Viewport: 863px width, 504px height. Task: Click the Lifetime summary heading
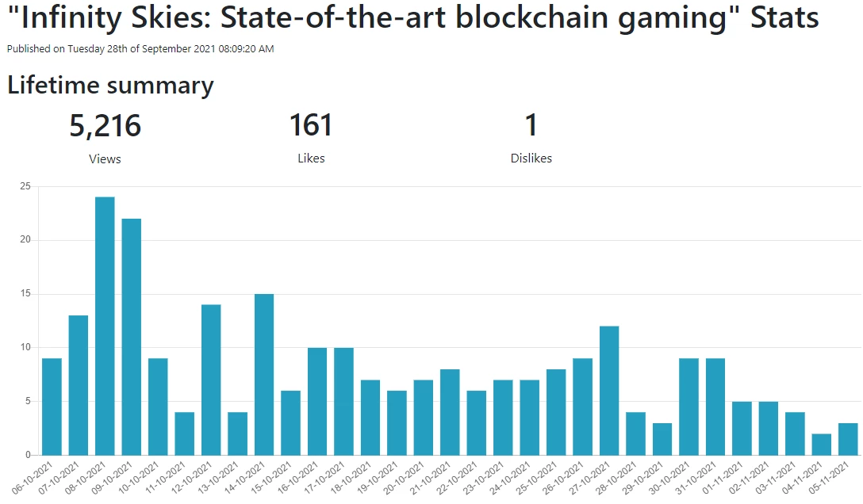(x=110, y=86)
